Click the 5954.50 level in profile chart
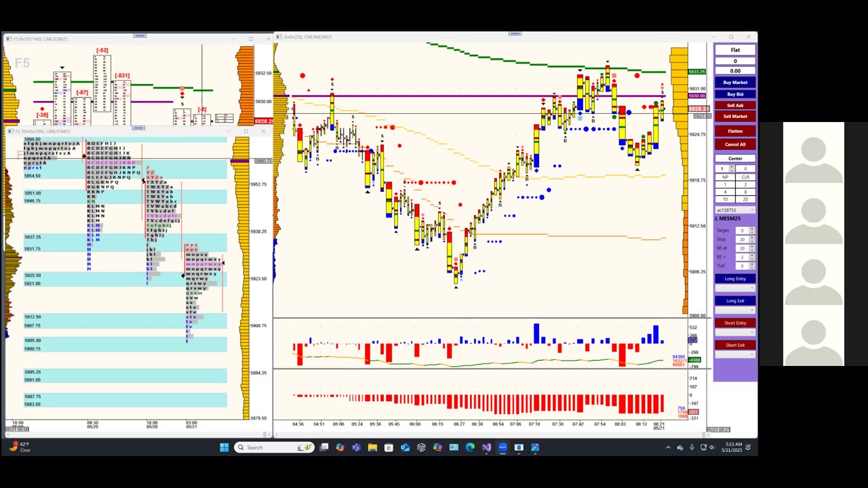The image size is (868, 488). pyautogui.click(x=33, y=176)
